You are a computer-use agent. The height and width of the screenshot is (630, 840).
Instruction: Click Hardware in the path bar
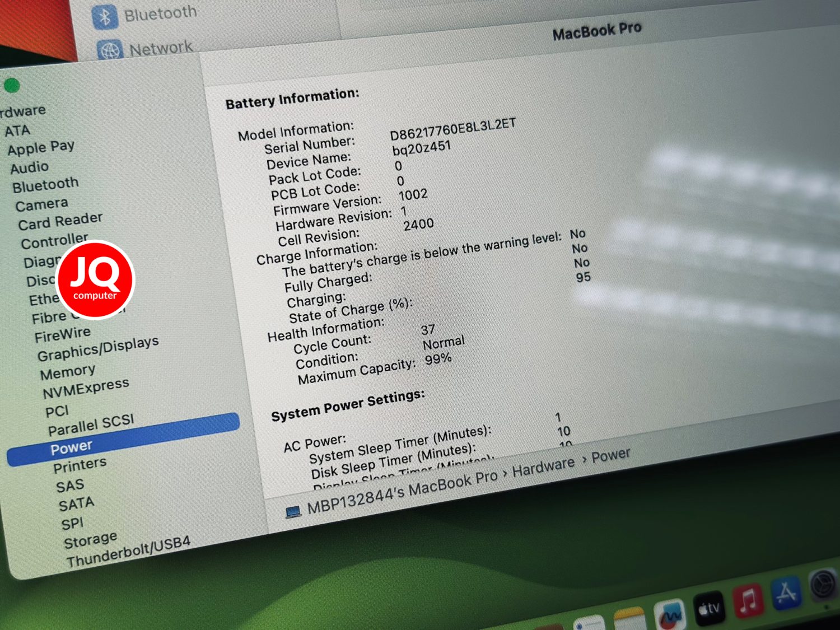[543, 467]
